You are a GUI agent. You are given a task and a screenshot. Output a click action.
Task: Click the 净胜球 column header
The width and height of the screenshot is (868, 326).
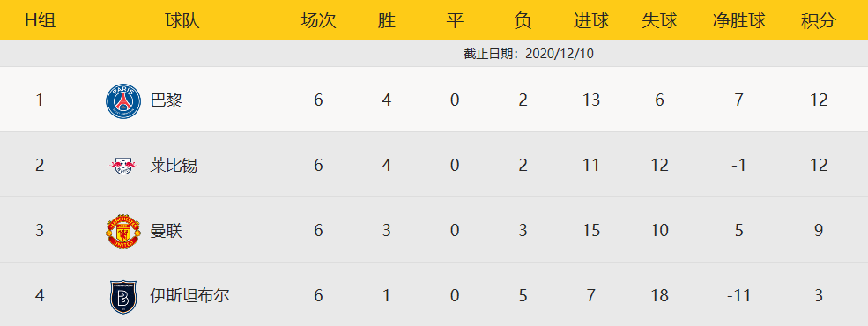coord(739,21)
